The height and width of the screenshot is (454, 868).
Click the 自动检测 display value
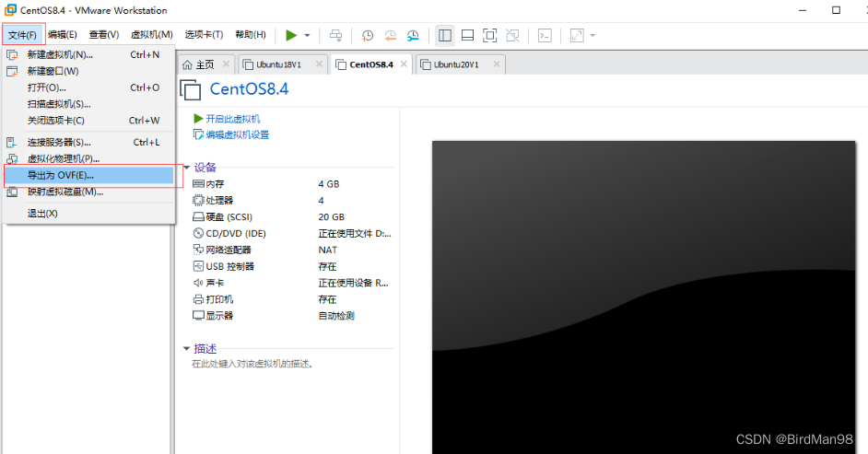[x=336, y=316]
